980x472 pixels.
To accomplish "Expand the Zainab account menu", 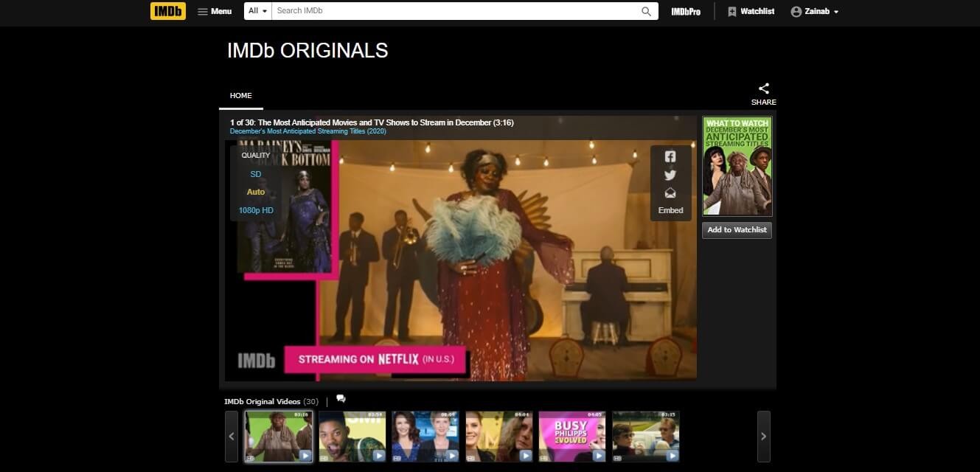I will coord(814,11).
